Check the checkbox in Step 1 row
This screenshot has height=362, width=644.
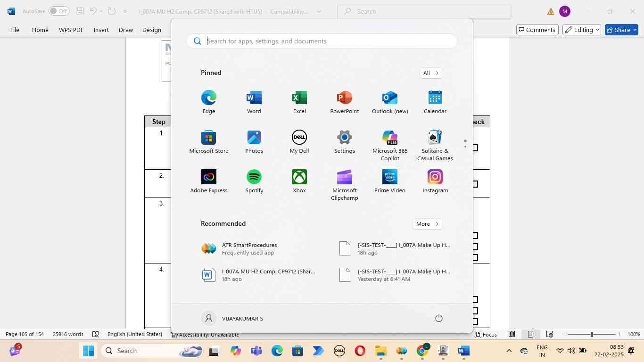pyautogui.click(x=475, y=148)
